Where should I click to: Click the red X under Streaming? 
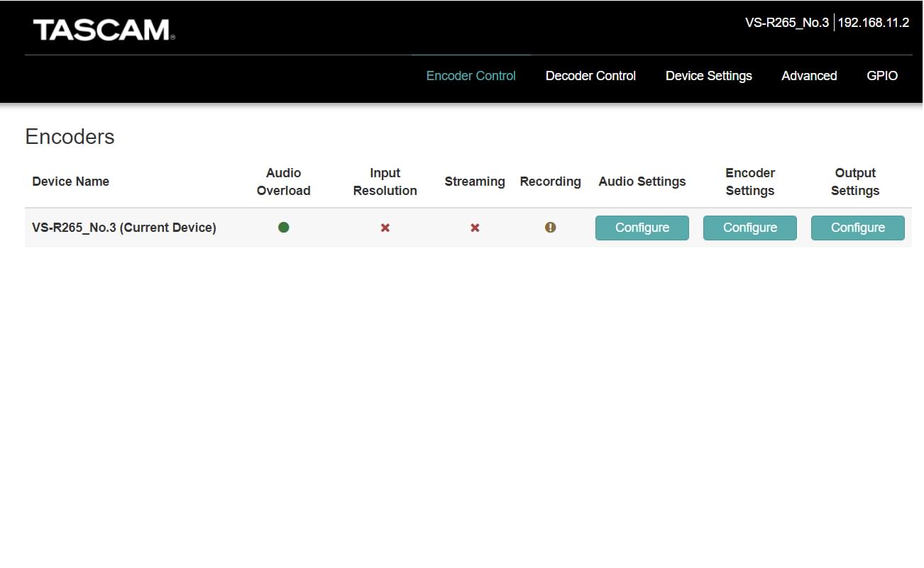[x=475, y=228]
